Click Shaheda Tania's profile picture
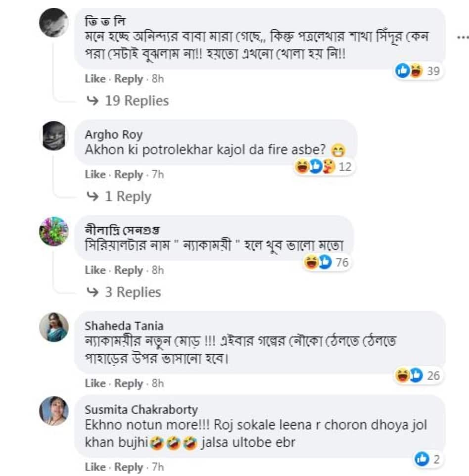The height and width of the screenshot is (476, 469). 54,327
